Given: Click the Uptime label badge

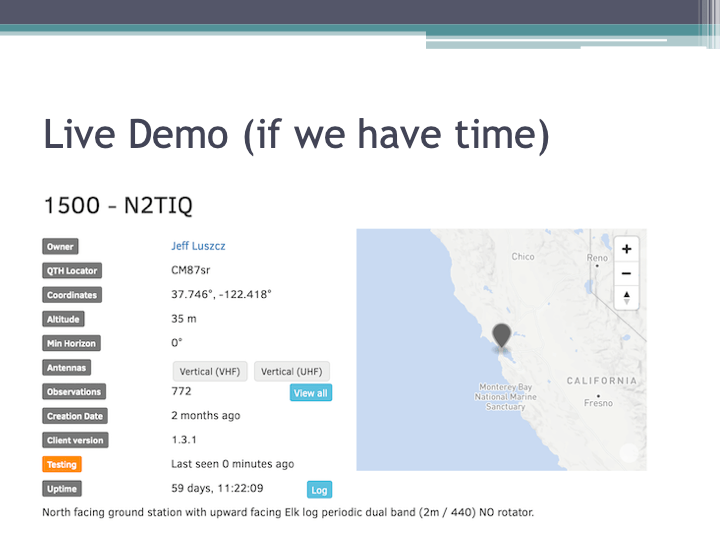Looking at the screenshot, I should click(x=61, y=489).
